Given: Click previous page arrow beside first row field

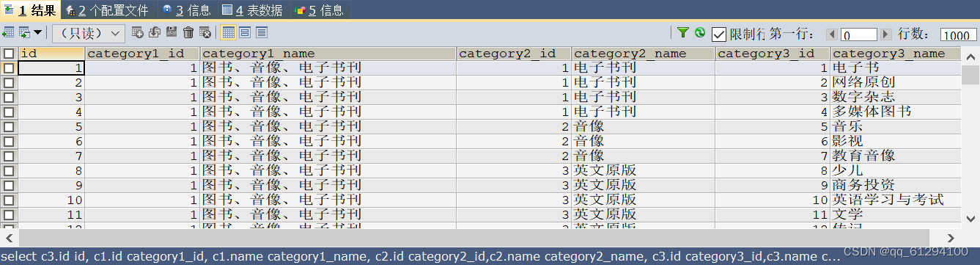Looking at the screenshot, I should [831, 35].
